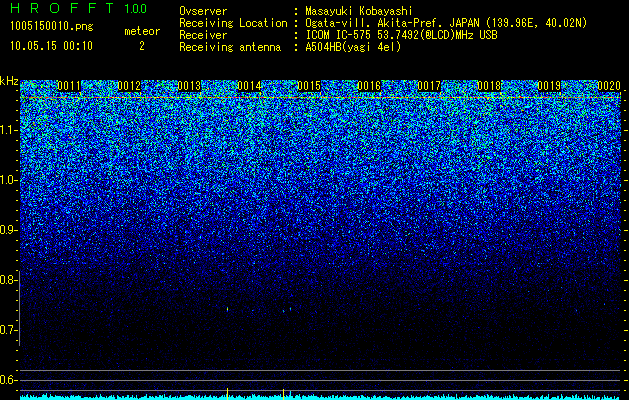Click time marker 0018
The height and width of the screenshot is (400, 629).
point(489,86)
